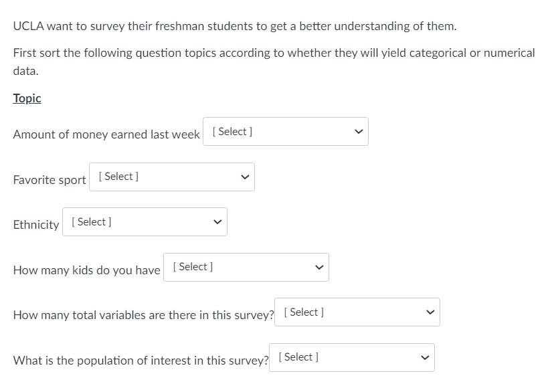Click the underlined Topic heading
The image size is (552, 392).
(x=27, y=98)
